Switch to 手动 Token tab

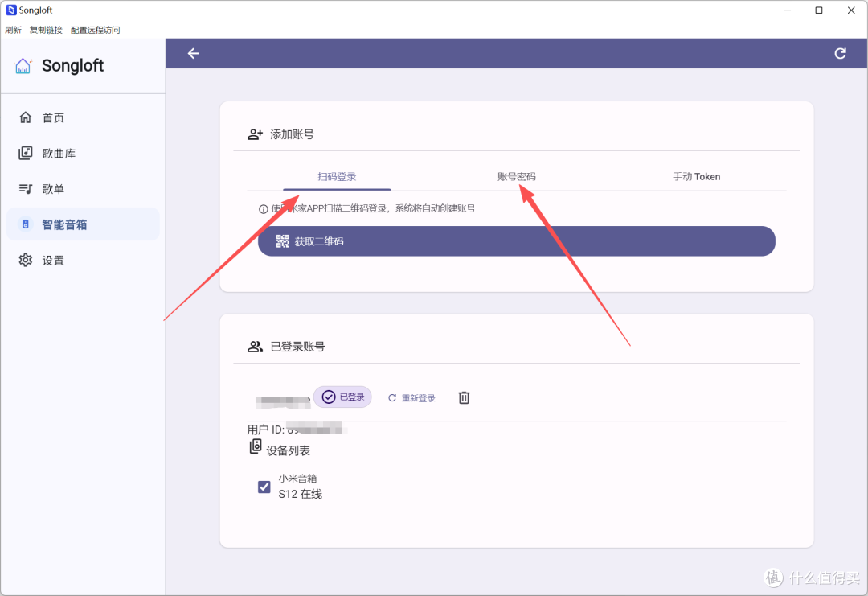[696, 177]
